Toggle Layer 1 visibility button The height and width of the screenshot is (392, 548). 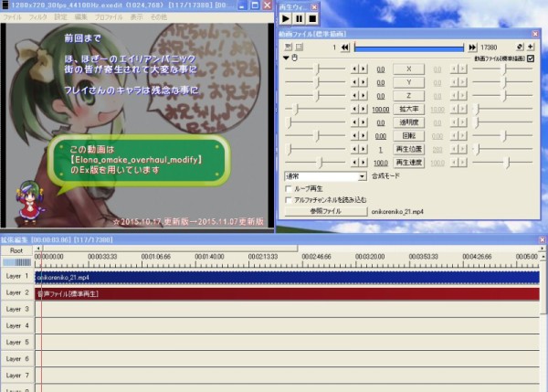click(16, 276)
